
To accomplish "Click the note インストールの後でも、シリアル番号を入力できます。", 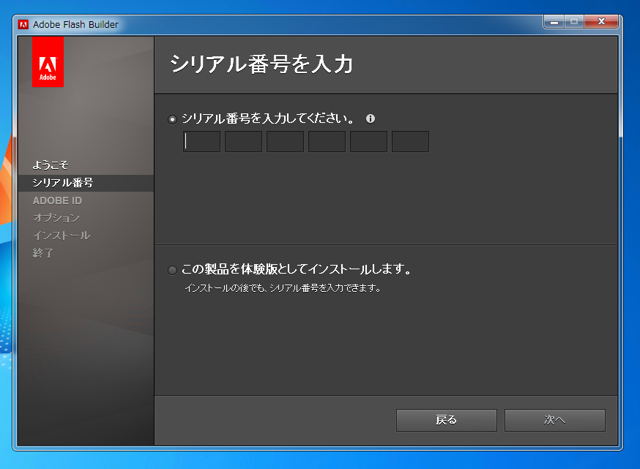I will tap(282, 288).
